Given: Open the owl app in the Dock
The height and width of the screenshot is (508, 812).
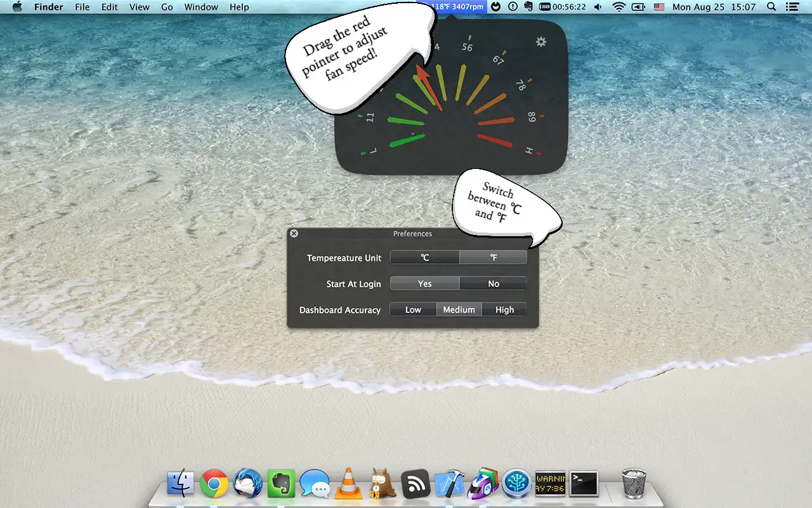Looking at the screenshot, I should 383,483.
